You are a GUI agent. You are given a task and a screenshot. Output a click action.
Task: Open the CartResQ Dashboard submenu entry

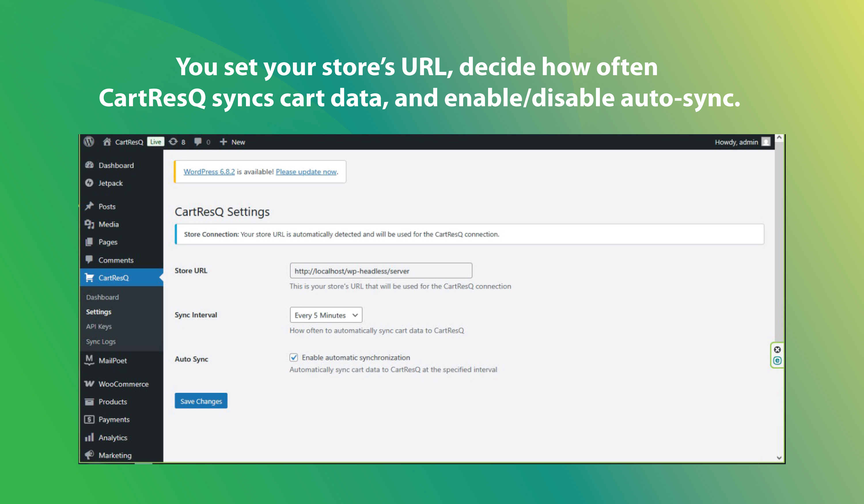point(102,297)
